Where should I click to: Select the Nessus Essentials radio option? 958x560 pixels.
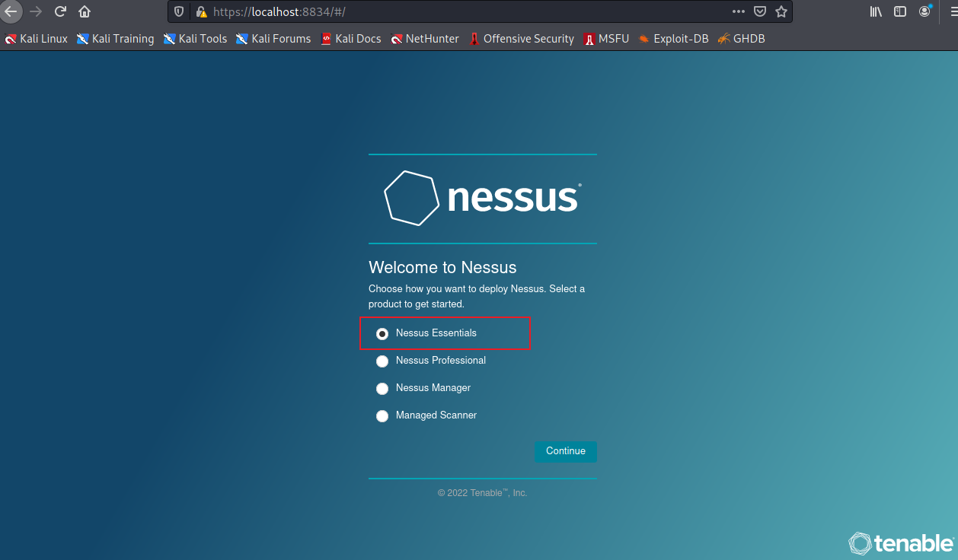[x=382, y=333]
